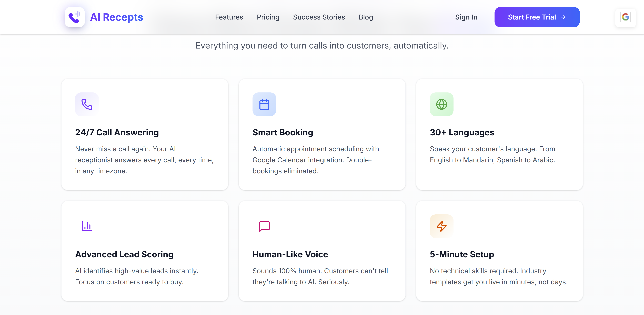Click the speech bubble icon on Human-Like Voice card
The width and height of the screenshot is (644, 315).
coord(264,226)
